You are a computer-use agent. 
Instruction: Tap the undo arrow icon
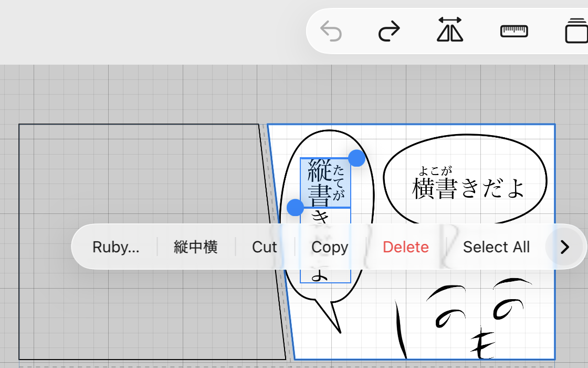[331, 31]
